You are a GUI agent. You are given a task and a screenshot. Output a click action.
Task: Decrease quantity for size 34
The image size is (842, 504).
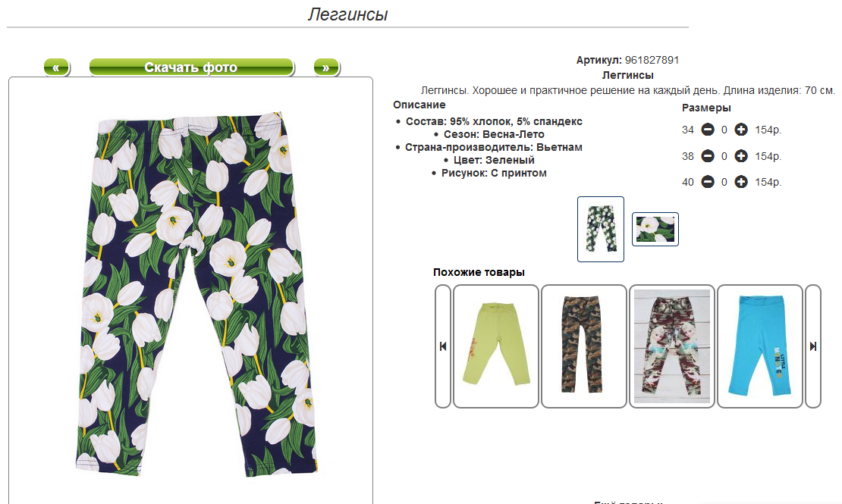[x=708, y=130]
